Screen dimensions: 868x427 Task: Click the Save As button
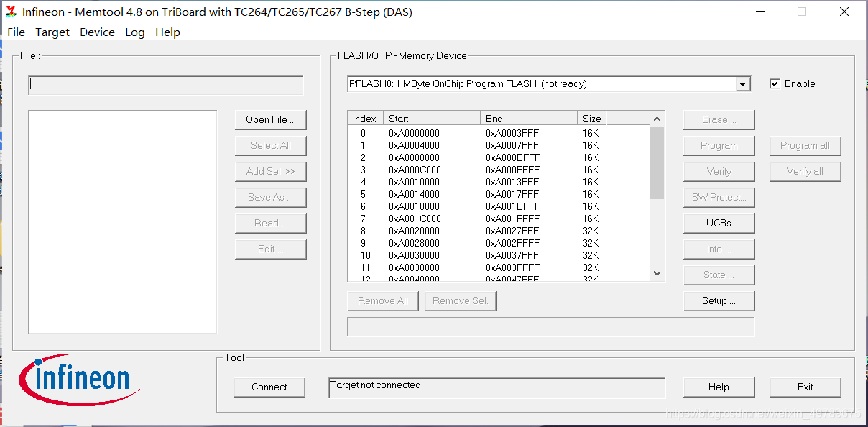pyautogui.click(x=271, y=198)
